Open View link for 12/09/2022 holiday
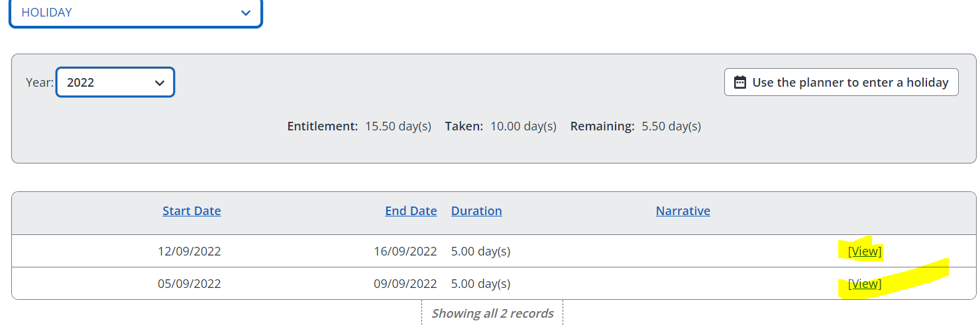Image resolution: width=980 pixels, height=325 pixels. click(x=865, y=251)
